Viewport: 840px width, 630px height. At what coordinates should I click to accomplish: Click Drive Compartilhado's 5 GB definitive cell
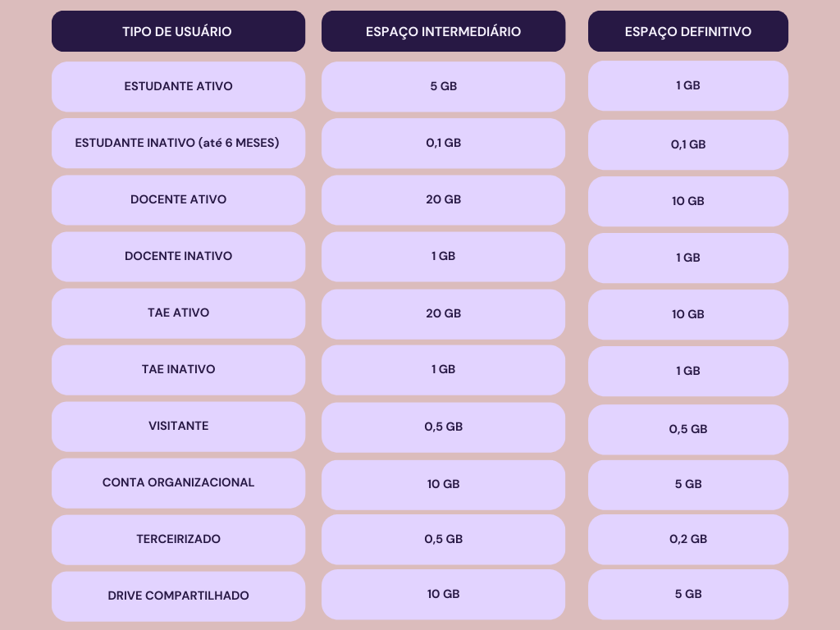click(x=687, y=594)
